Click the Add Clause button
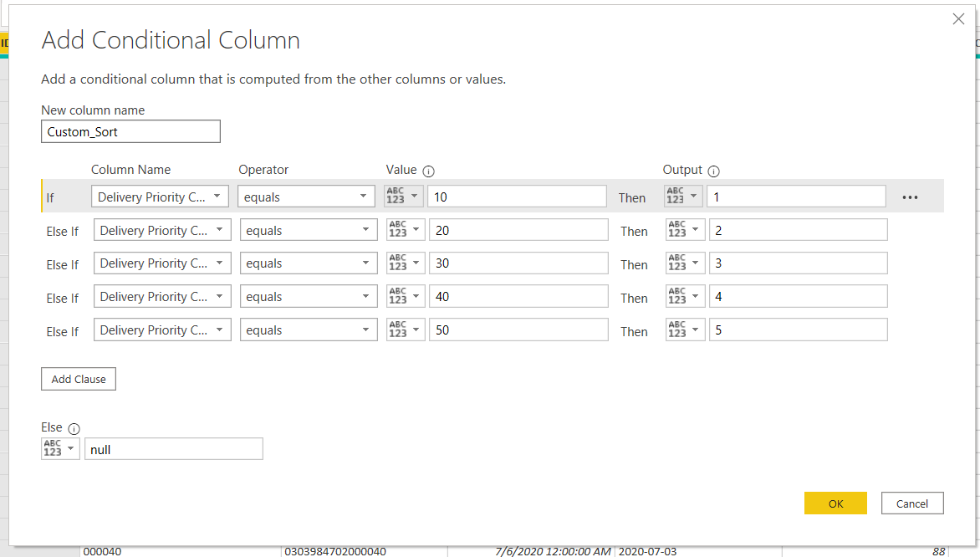 pyautogui.click(x=79, y=379)
